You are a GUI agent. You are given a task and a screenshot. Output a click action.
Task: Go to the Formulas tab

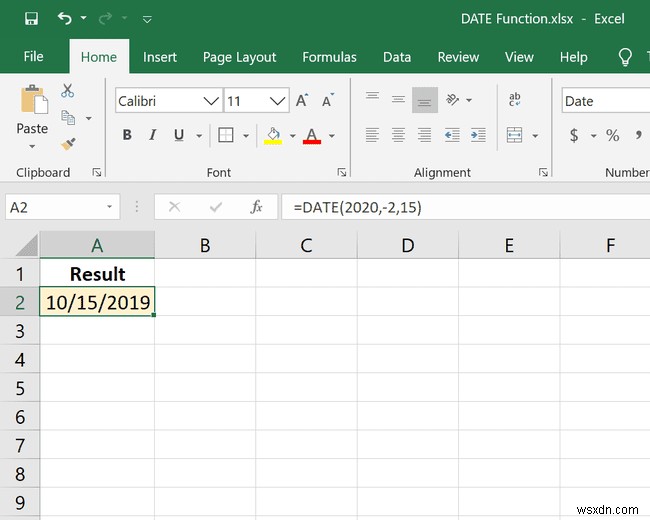(329, 57)
